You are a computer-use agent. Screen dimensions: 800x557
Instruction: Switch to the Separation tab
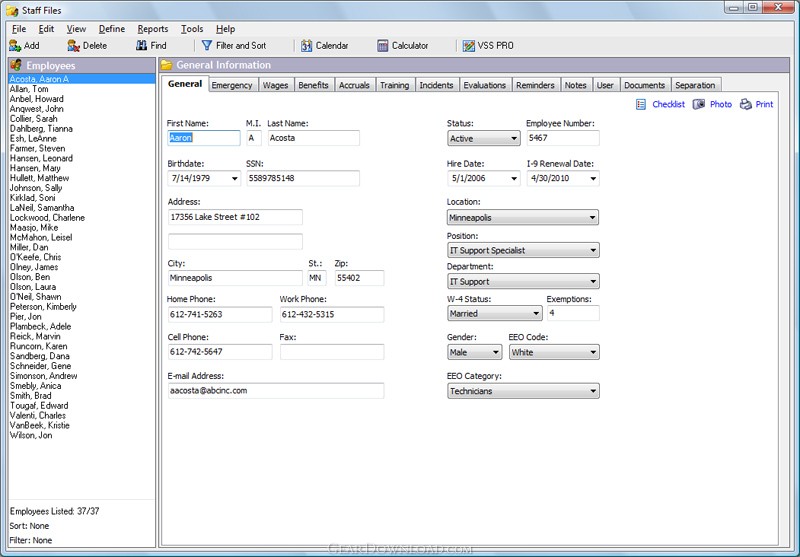[x=695, y=85]
